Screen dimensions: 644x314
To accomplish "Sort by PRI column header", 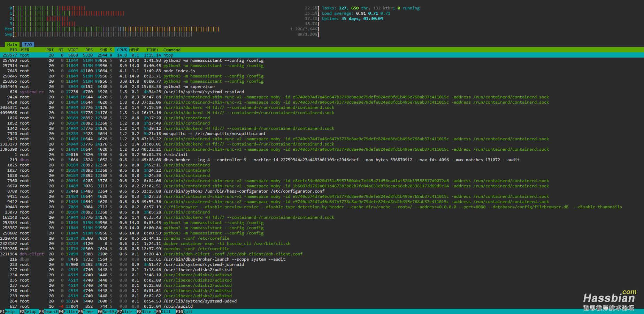I will (x=50, y=50).
